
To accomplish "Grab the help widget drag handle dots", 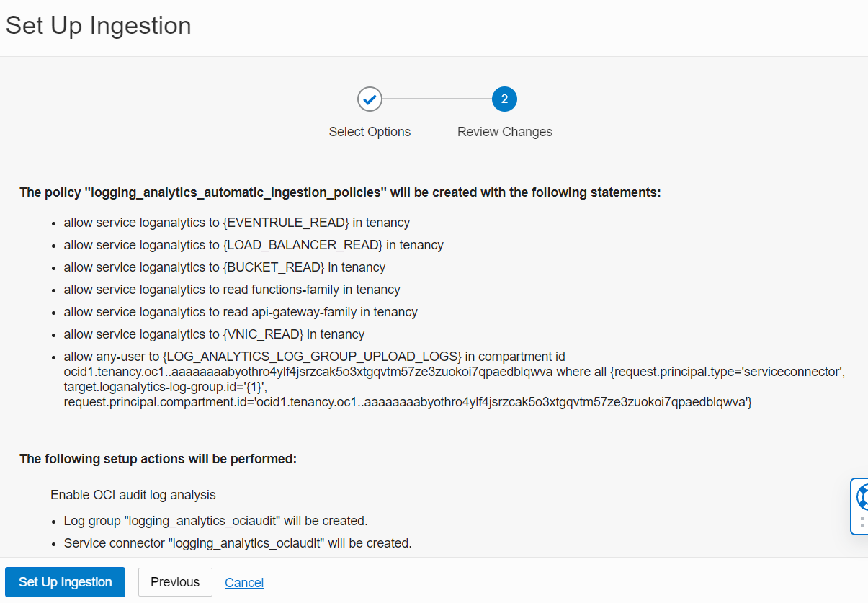I will (x=862, y=522).
